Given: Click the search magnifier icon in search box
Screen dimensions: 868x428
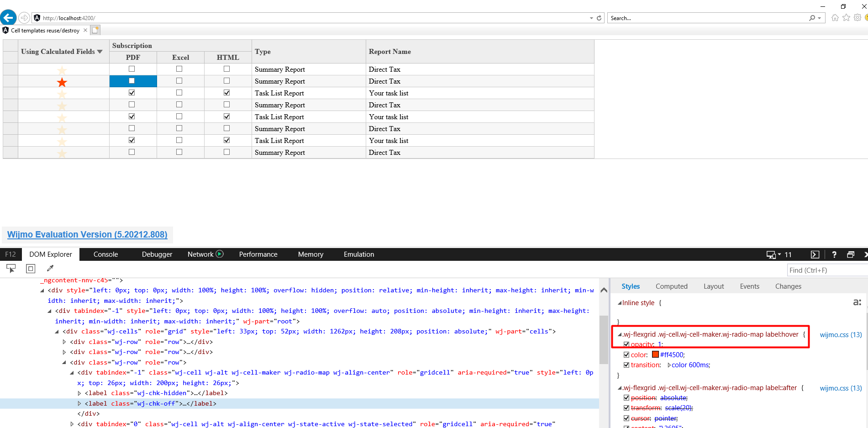Looking at the screenshot, I should pyautogui.click(x=812, y=18).
